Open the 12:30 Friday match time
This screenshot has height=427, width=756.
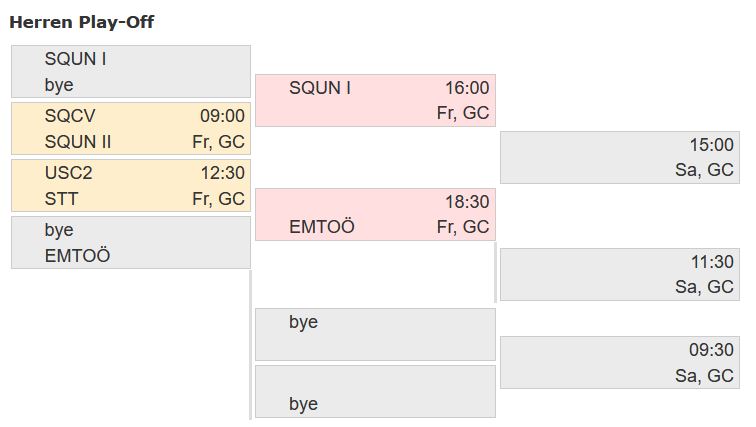coord(222,173)
